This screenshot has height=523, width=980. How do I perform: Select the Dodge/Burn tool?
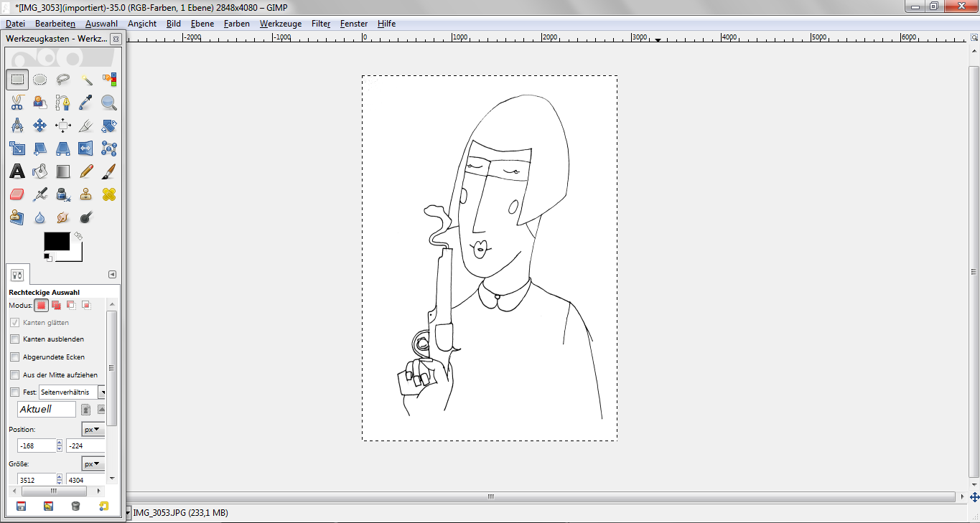coord(86,217)
